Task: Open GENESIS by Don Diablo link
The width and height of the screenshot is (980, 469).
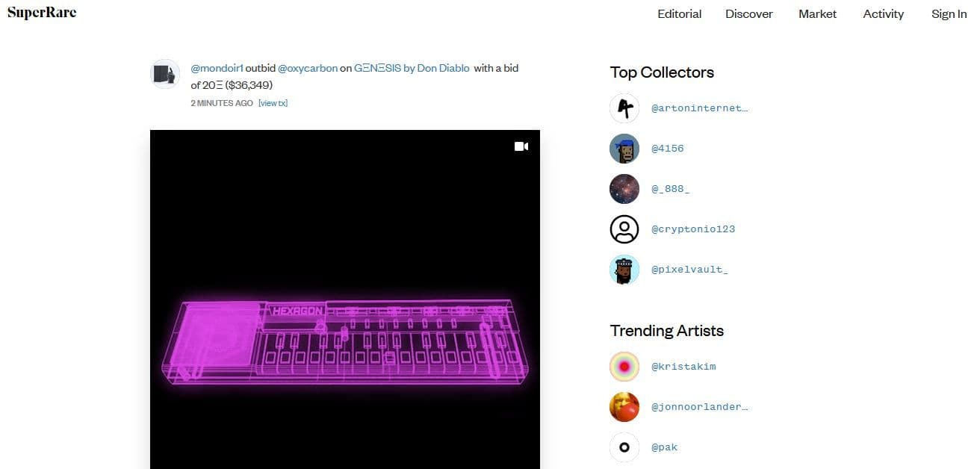Action: click(x=412, y=68)
